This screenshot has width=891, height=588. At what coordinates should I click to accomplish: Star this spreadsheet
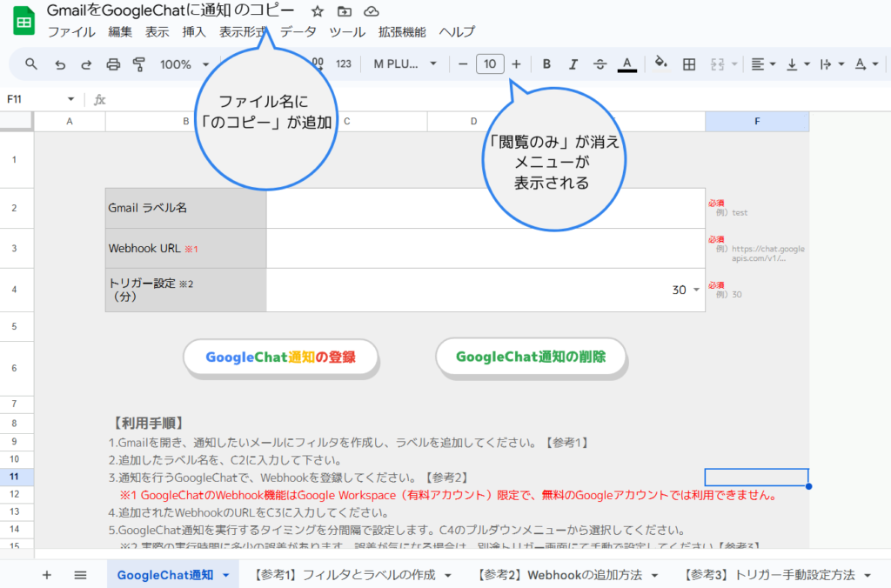click(318, 11)
